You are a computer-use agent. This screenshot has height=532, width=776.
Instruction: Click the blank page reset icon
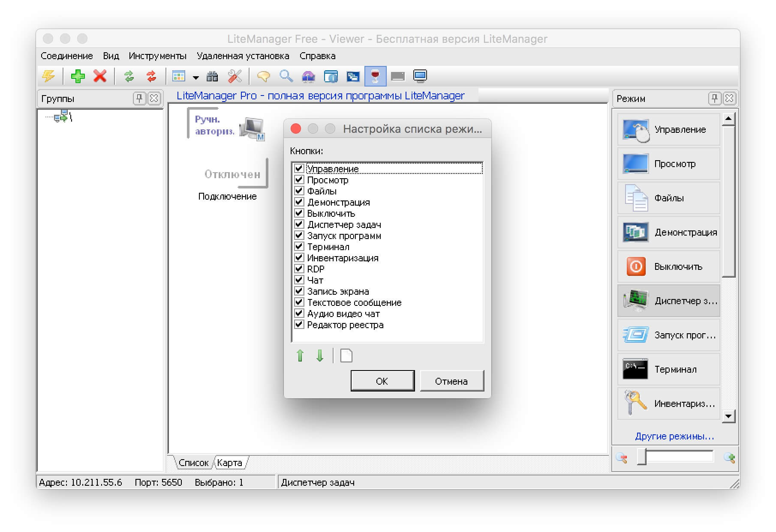pyautogui.click(x=346, y=356)
